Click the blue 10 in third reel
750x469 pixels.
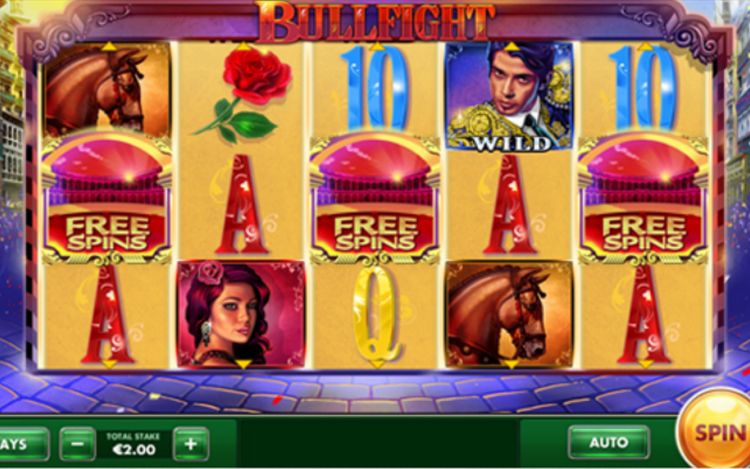click(x=375, y=87)
